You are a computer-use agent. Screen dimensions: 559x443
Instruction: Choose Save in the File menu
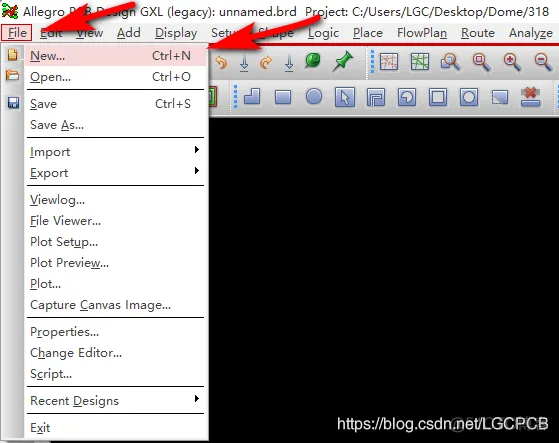pos(116,104)
